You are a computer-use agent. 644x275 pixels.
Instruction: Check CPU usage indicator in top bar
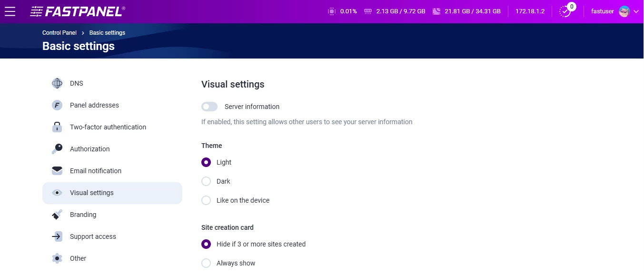point(331,11)
